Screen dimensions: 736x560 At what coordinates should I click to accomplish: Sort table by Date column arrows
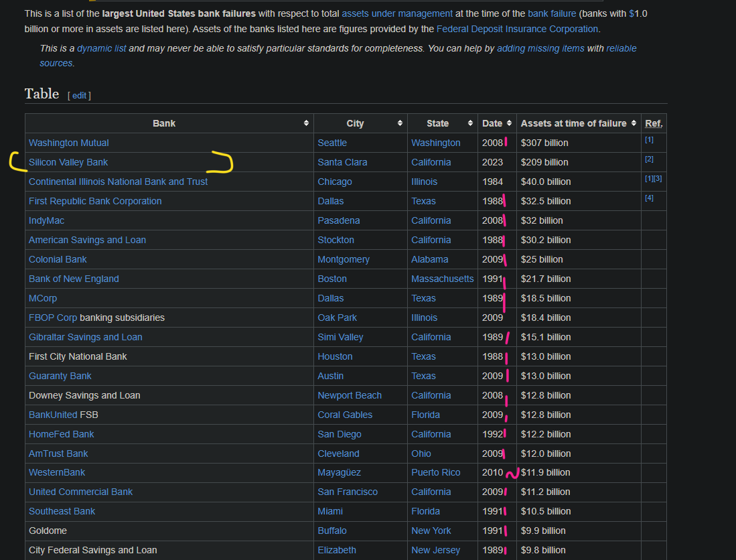(509, 123)
